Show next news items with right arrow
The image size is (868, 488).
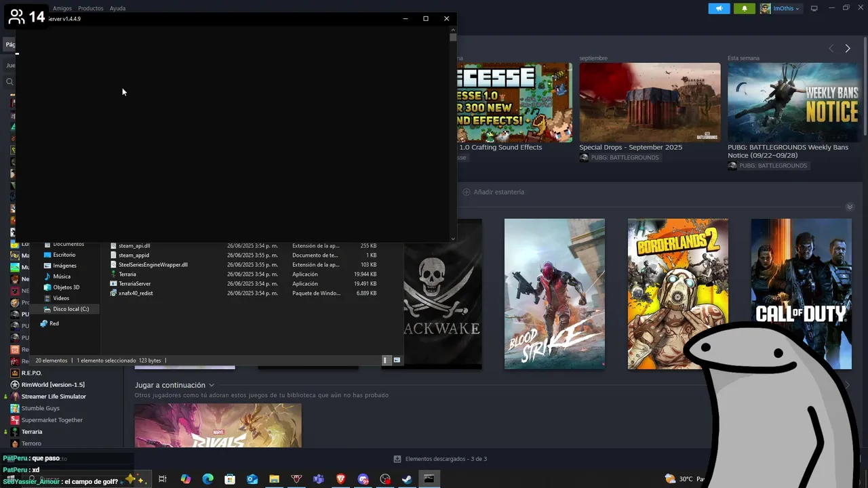click(x=848, y=48)
